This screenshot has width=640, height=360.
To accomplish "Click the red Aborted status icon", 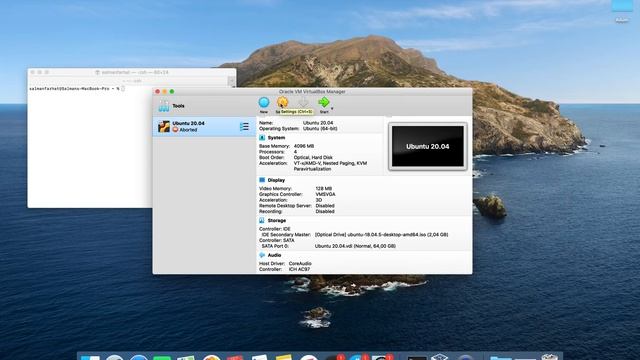I will [175, 130].
